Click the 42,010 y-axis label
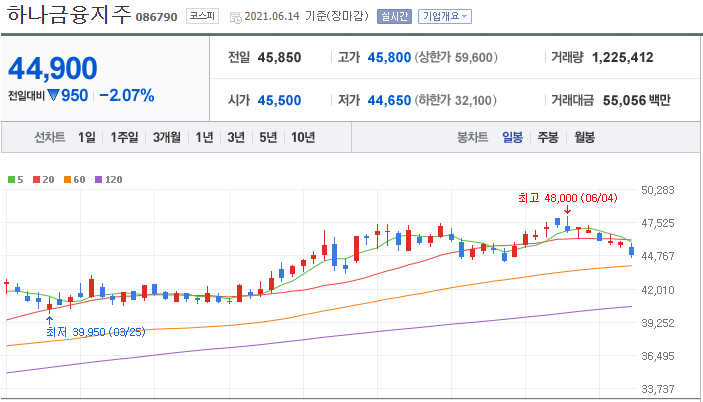The height and width of the screenshot is (402, 703). [x=657, y=290]
